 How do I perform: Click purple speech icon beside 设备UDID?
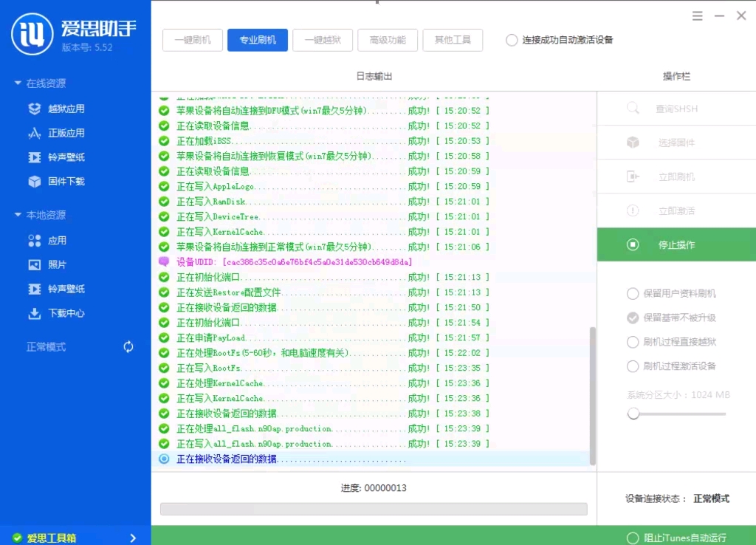coord(164,261)
